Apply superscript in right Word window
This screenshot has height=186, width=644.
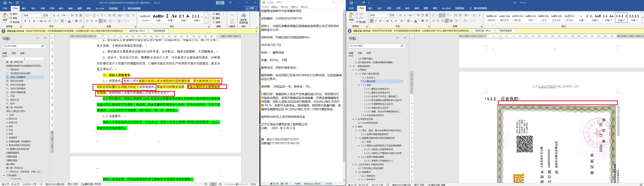(396, 21)
